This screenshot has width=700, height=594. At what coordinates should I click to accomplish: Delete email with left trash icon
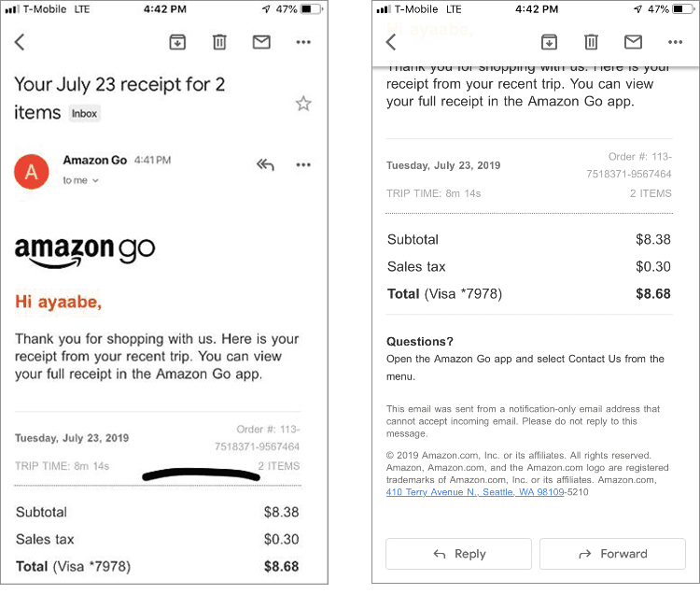tap(219, 42)
